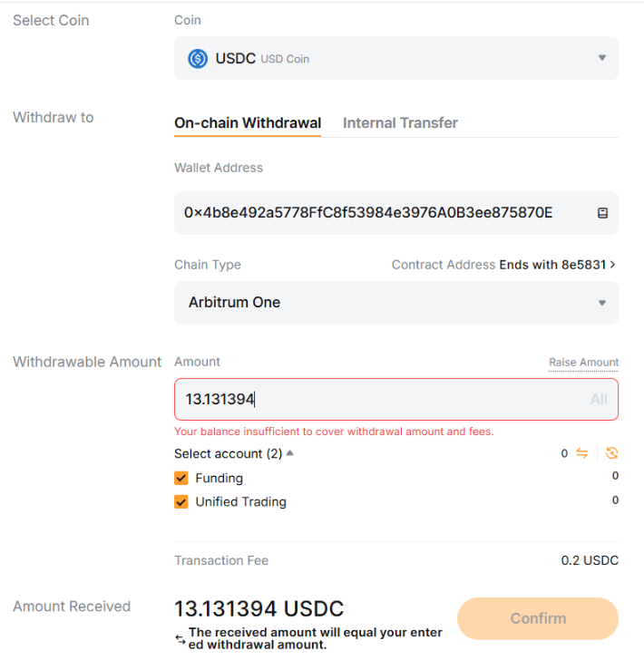Open the Coin dropdown showing USDC
The height and width of the screenshot is (660, 644).
[395, 59]
